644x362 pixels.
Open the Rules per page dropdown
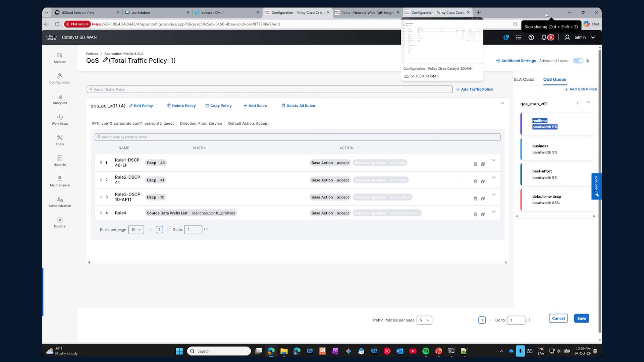[x=136, y=230]
